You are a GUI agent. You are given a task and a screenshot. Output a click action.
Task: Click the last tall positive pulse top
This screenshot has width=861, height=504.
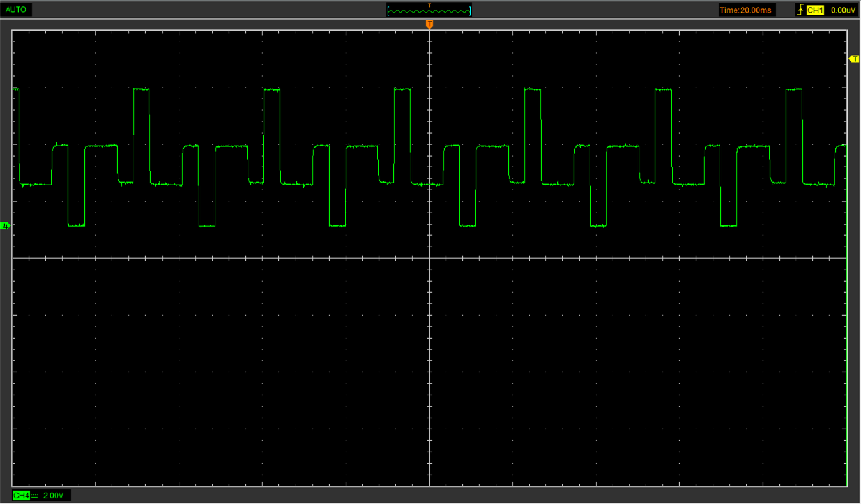(x=793, y=89)
